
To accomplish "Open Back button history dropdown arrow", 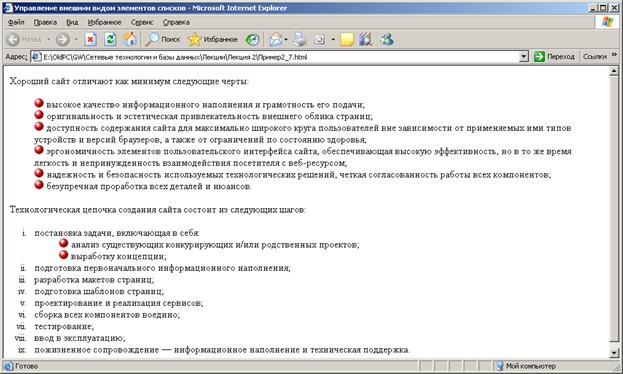I will [48, 39].
